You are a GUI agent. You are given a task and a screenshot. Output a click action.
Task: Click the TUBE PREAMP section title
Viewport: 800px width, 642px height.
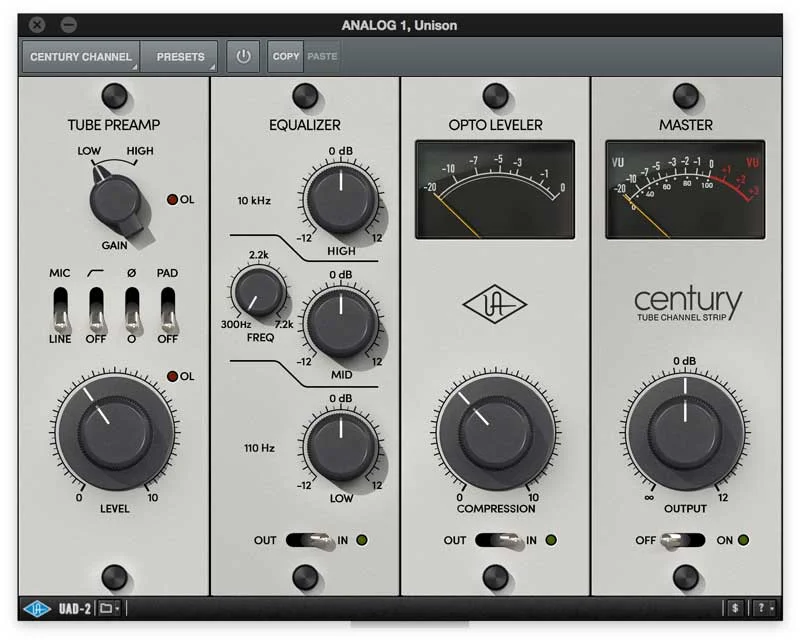click(x=114, y=125)
